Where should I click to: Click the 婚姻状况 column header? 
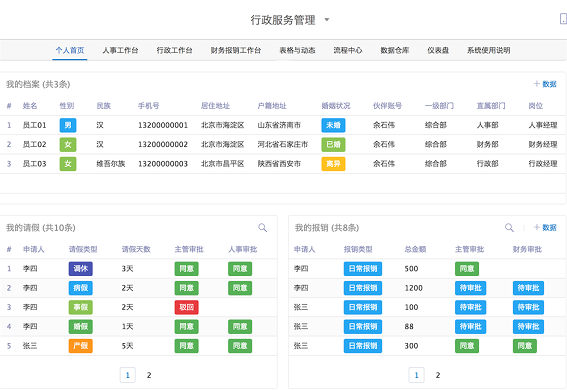(x=336, y=106)
